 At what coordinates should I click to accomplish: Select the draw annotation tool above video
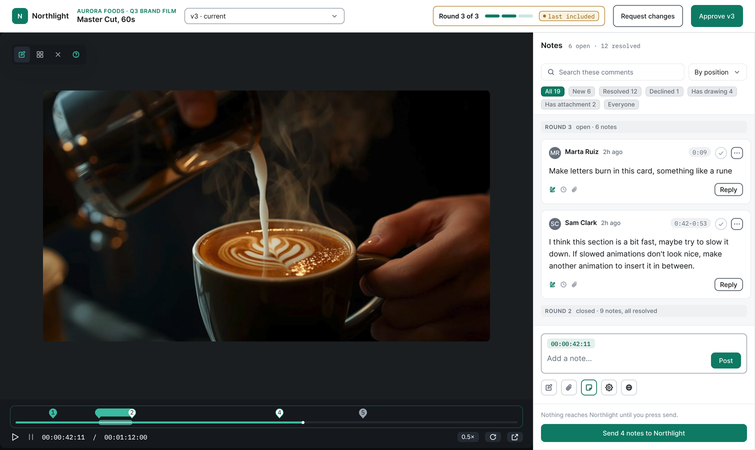pyautogui.click(x=22, y=54)
